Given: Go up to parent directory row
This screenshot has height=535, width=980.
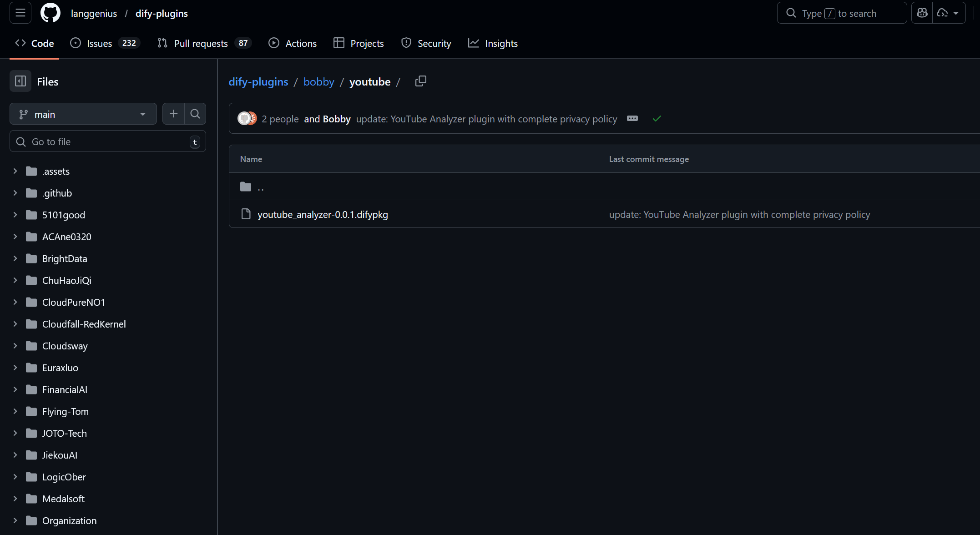Looking at the screenshot, I should click(604, 187).
